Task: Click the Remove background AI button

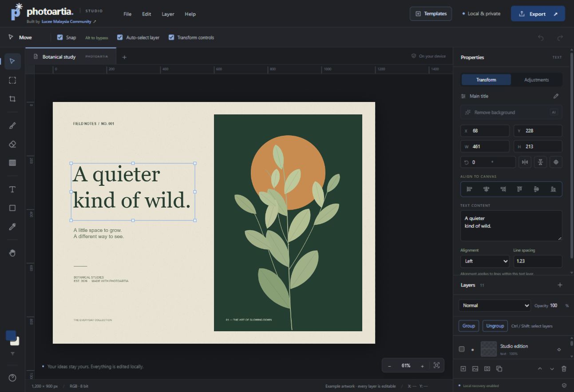Action: (511, 113)
